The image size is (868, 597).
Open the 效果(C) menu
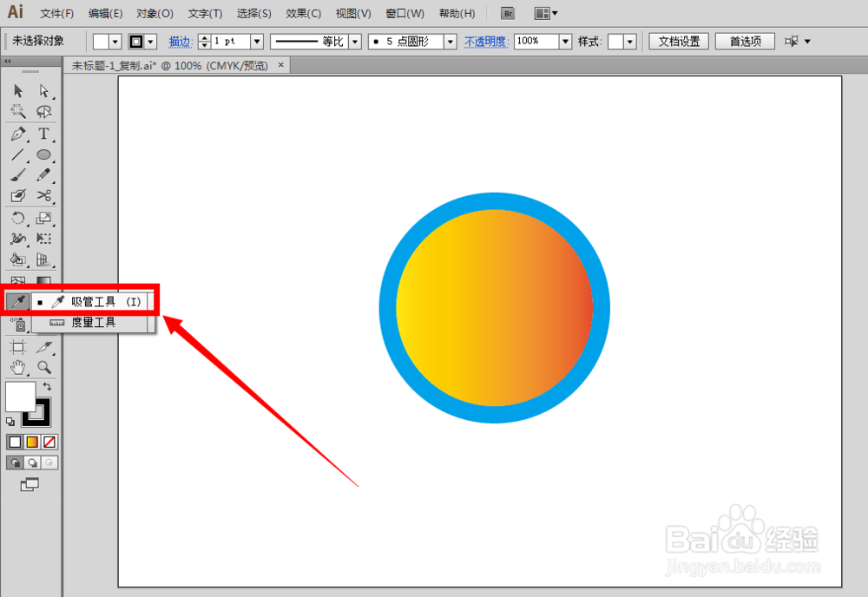click(303, 13)
